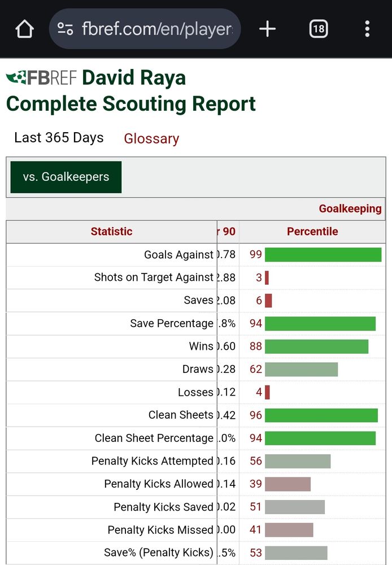Click the Shots on Target Against label

[154, 277]
